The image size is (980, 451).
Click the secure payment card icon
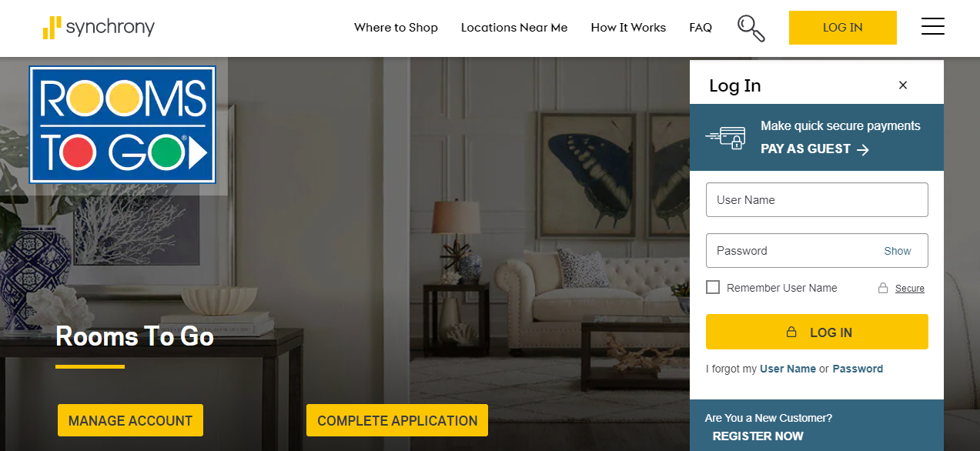coord(725,138)
